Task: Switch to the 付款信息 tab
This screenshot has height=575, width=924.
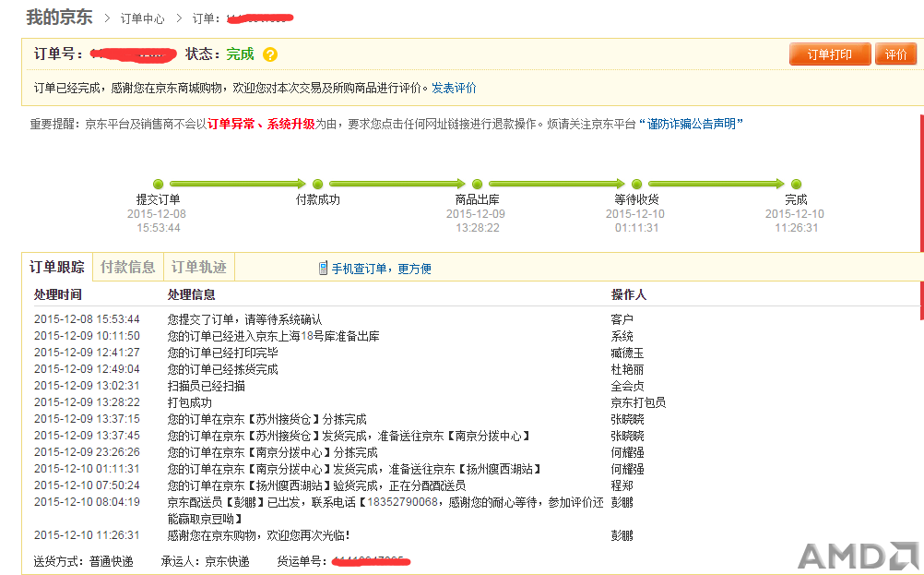Action: click(128, 267)
